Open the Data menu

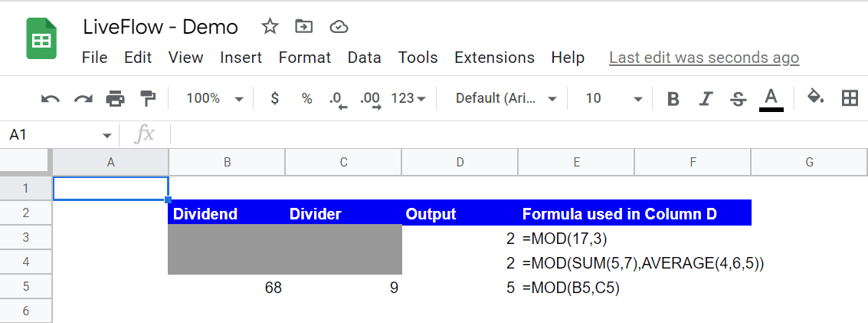click(364, 58)
